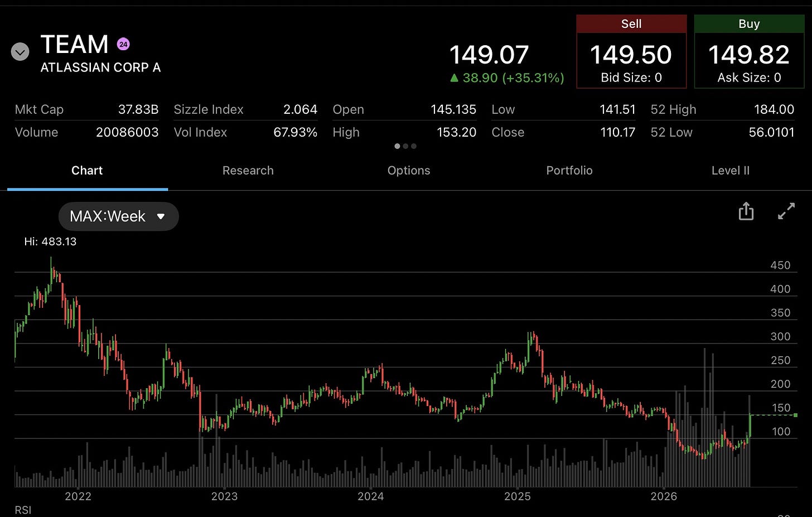Click the Close value 110.17
Viewport: 812px width, 517px height.
(618, 132)
